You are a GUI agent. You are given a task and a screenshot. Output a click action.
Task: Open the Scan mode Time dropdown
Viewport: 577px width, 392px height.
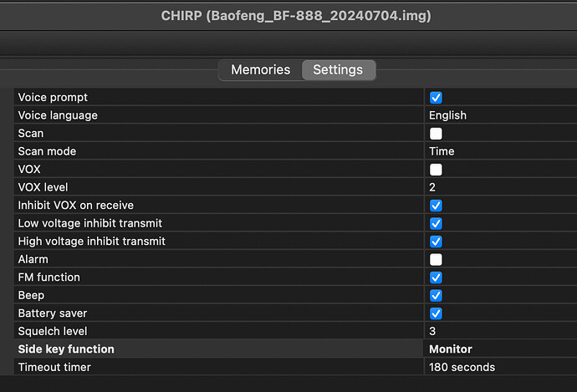point(501,151)
